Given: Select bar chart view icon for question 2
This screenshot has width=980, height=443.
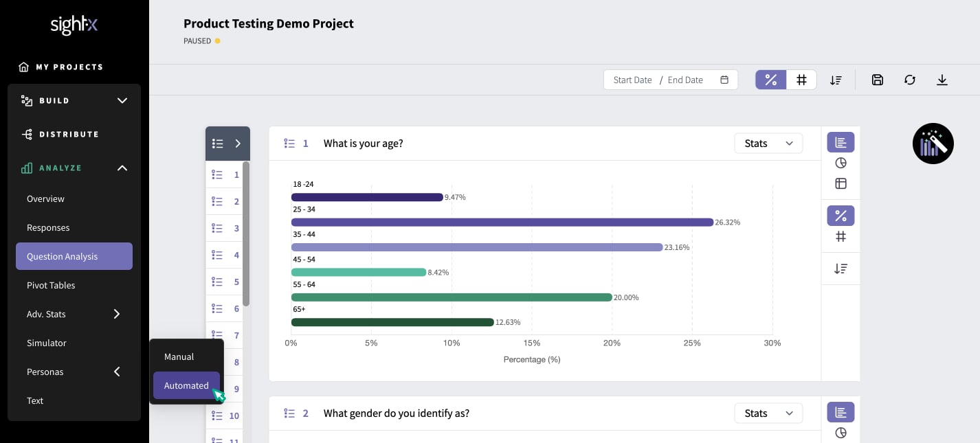Looking at the screenshot, I should click(x=840, y=412).
